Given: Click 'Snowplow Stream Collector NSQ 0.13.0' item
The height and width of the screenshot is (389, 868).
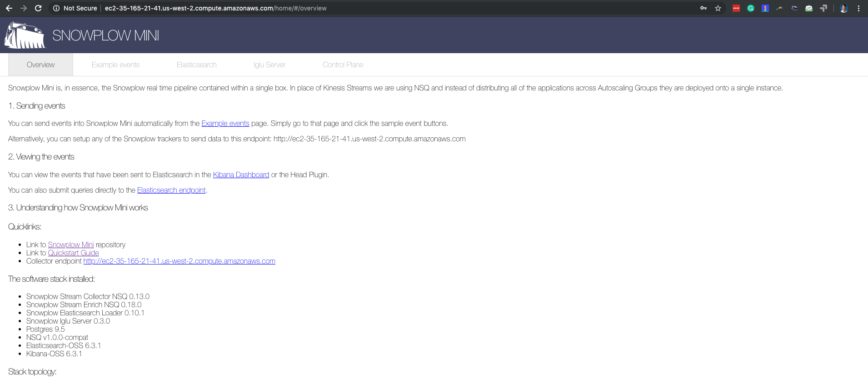Looking at the screenshot, I should pyautogui.click(x=88, y=296).
